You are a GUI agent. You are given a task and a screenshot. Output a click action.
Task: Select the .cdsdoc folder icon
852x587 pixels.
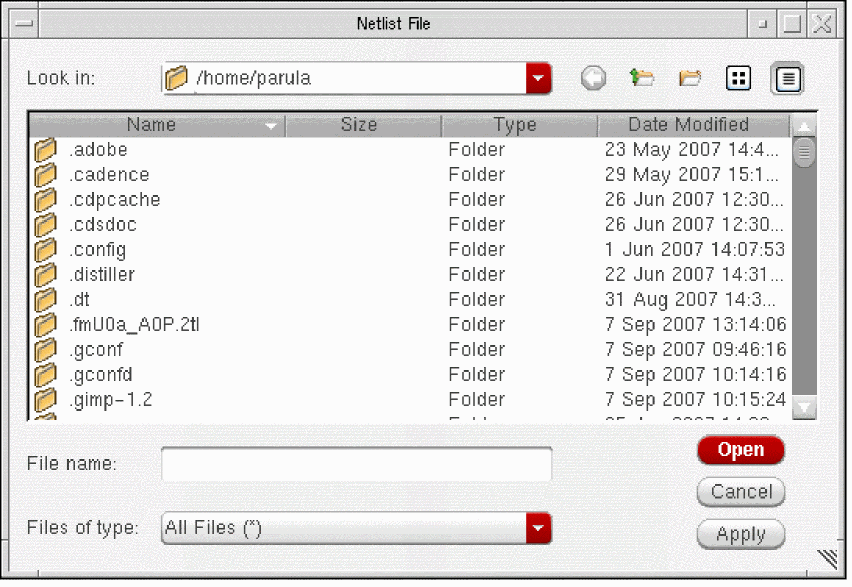46,224
